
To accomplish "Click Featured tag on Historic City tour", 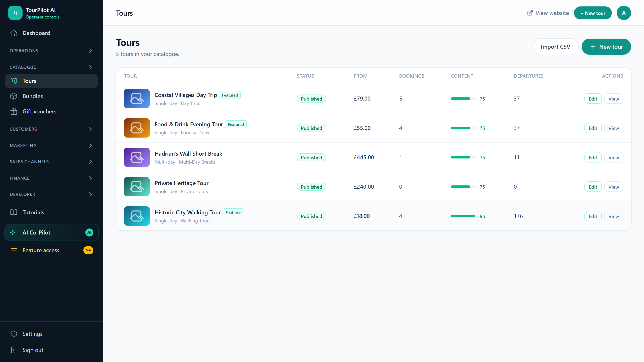I will click(233, 213).
